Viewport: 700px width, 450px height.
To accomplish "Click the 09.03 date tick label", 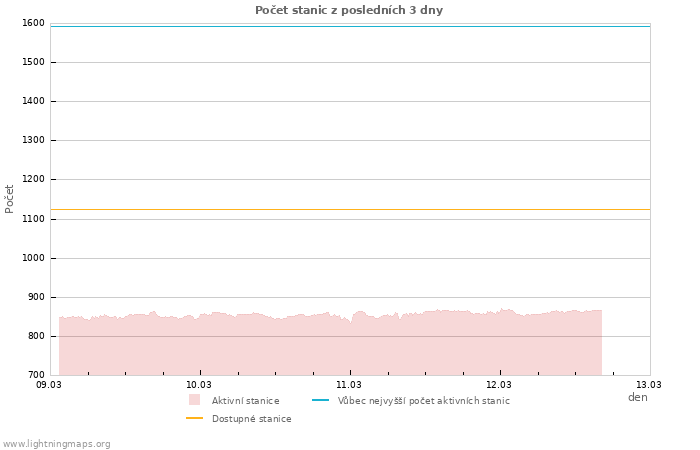I will pos(49,384).
